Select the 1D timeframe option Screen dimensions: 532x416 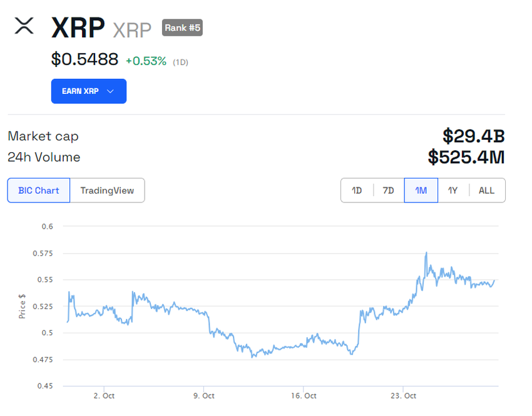(357, 190)
